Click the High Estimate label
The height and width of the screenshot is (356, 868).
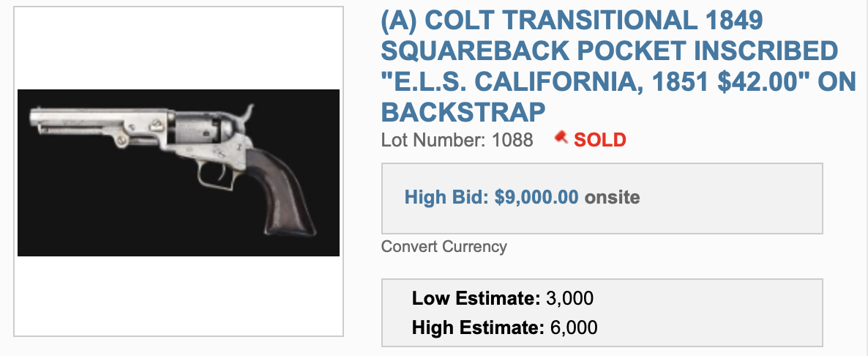click(477, 327)
